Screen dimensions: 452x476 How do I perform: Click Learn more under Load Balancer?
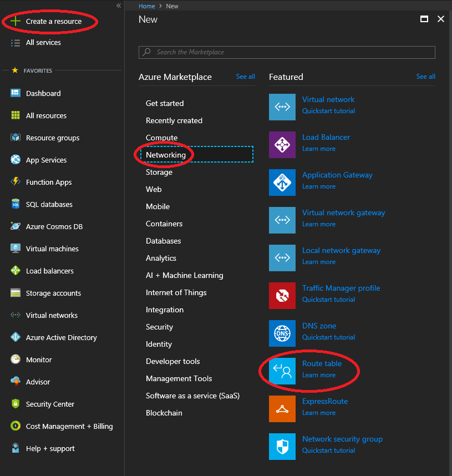click(319, 149)
